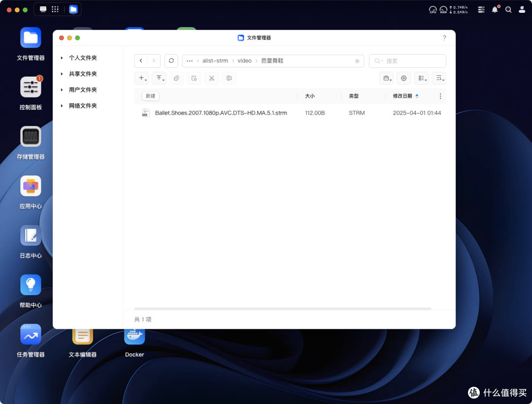Viewport: 532px width, 404px height.
Task: Open search options dropdown arrow
Action: tap(382, 61)
